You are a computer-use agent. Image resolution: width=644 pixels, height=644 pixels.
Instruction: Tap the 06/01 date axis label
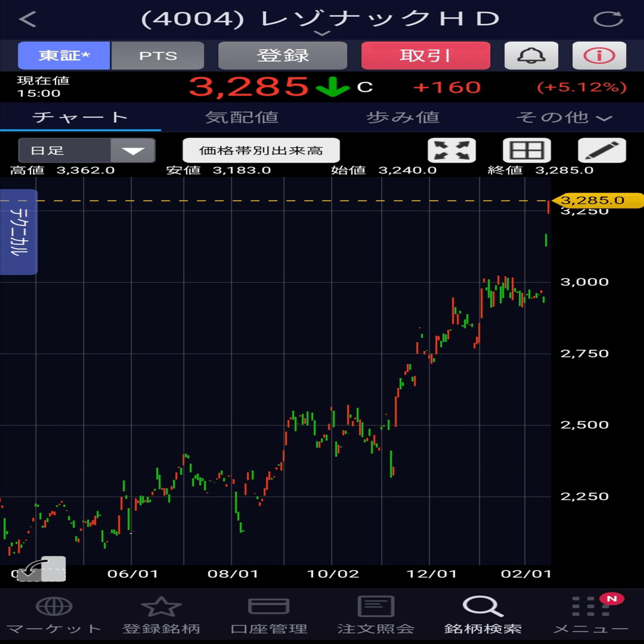coord(132,574)
